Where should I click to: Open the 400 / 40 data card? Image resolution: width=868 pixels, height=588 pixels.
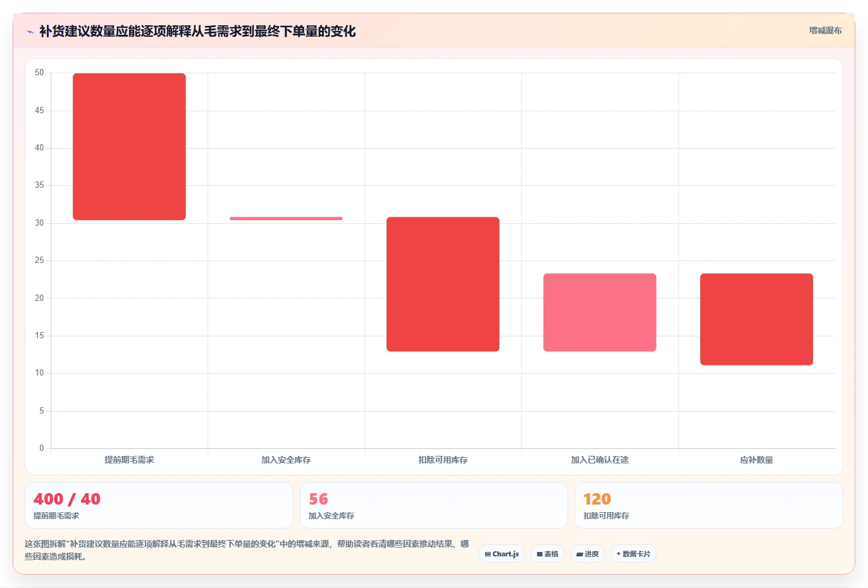coord(159,505)
